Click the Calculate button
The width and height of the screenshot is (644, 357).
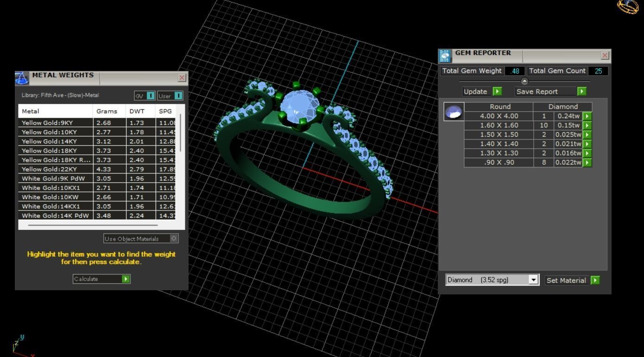pos(101,279)
